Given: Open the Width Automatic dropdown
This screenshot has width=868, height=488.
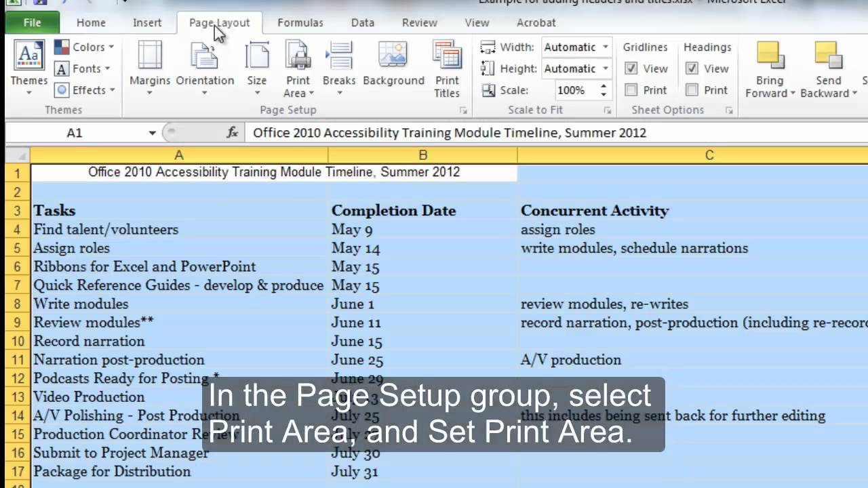Looking at the screenshot, I should [606, 47].
